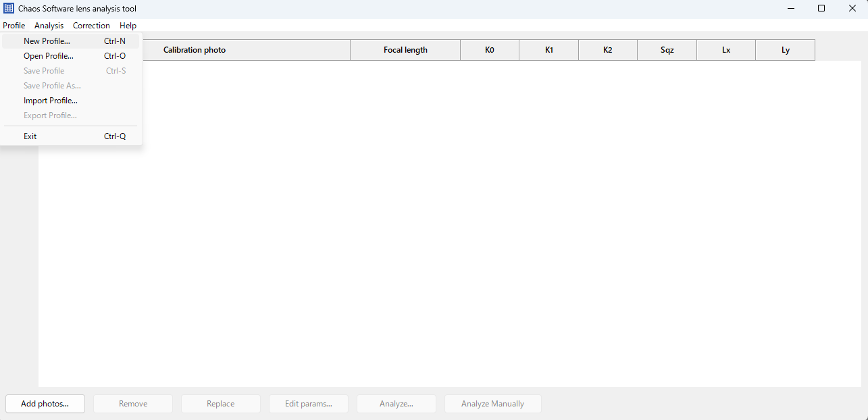Viewport: 868px width, 420px height.
Task: Click the Lx column header
Action: pos(726,50)
